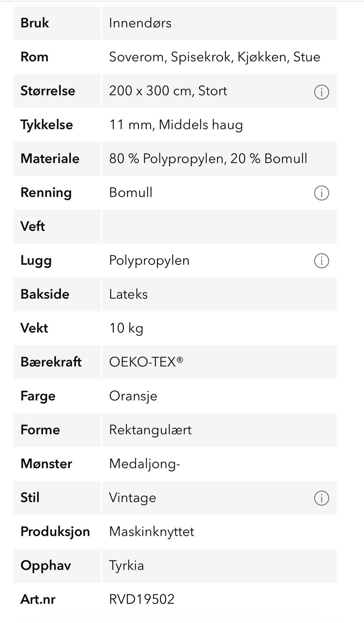Select the 11 mm, Middels haug text

click(x=176, y=125)
